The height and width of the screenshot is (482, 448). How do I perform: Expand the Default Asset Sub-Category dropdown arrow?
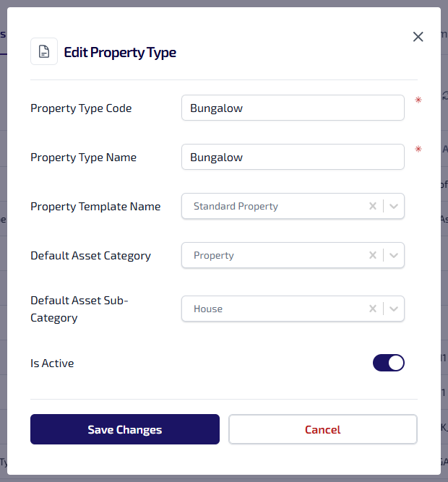(x=394, y=309)
